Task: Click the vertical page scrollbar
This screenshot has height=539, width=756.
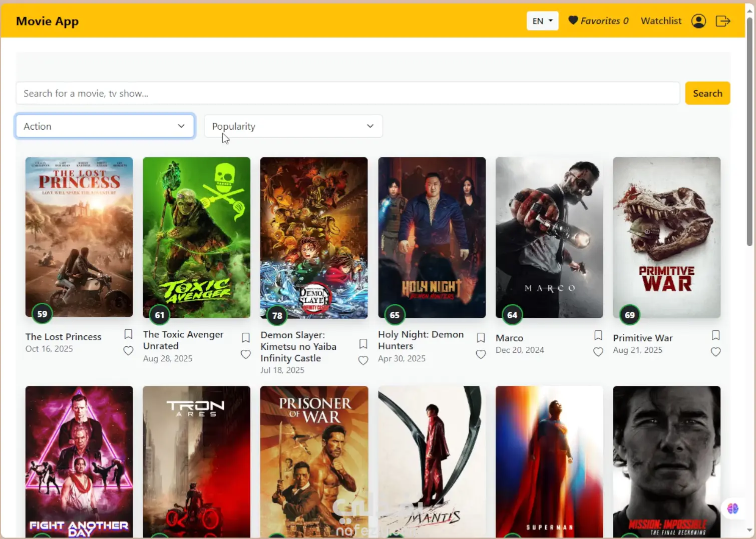Action: point(749,132)
